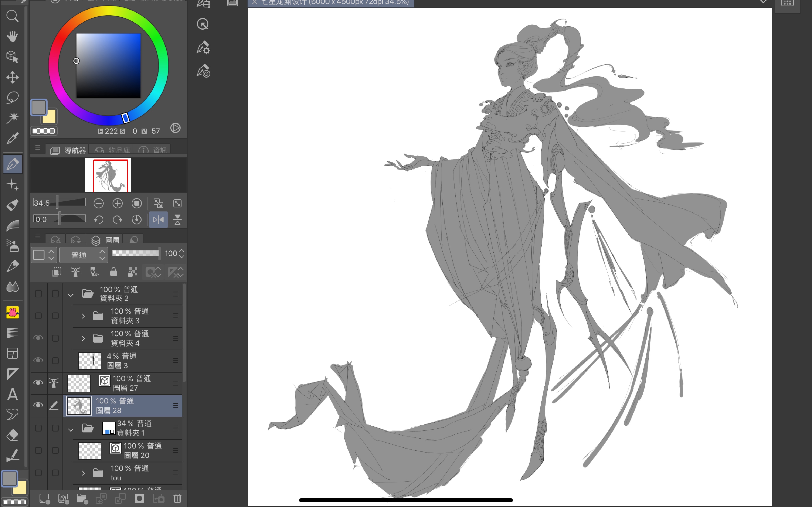Reset canvas rotation in navigator
This screenshot has height=508, width=812.
click(x=137, y=220)
